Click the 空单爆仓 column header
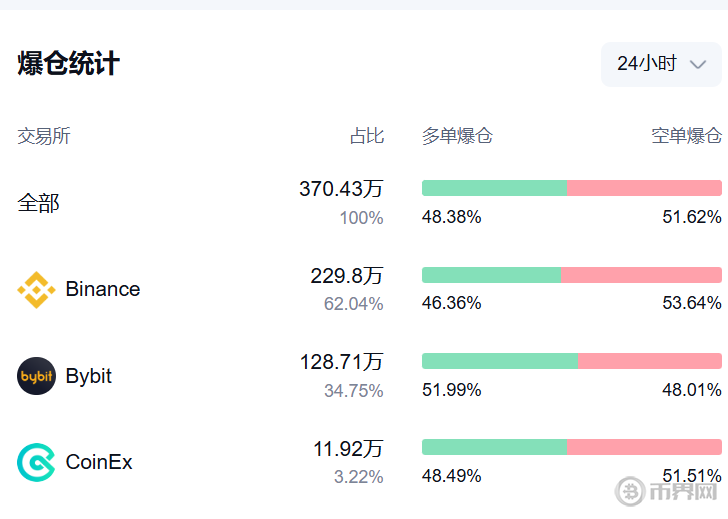The height and width of the screenshot is (519, 728). (686, 136)
